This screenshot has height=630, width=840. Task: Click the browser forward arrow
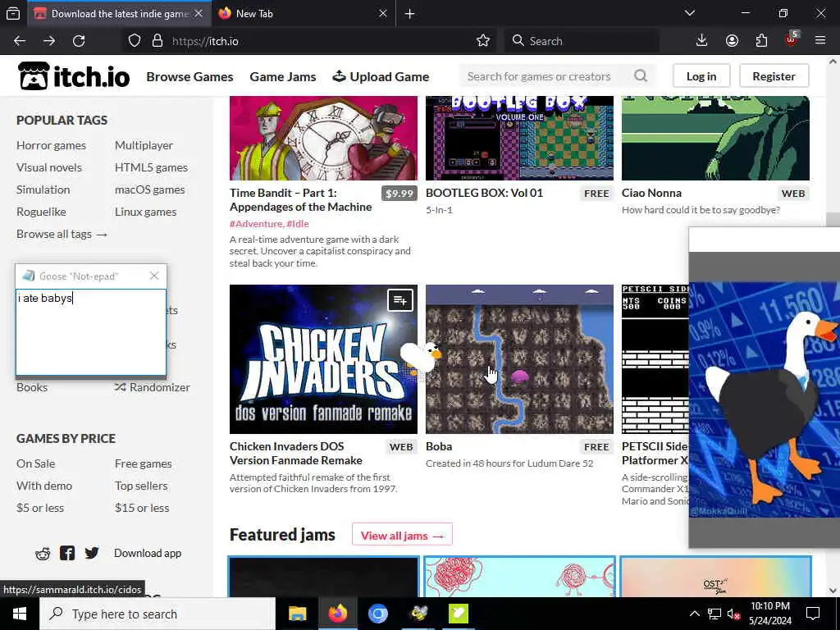tap(49, 41)
